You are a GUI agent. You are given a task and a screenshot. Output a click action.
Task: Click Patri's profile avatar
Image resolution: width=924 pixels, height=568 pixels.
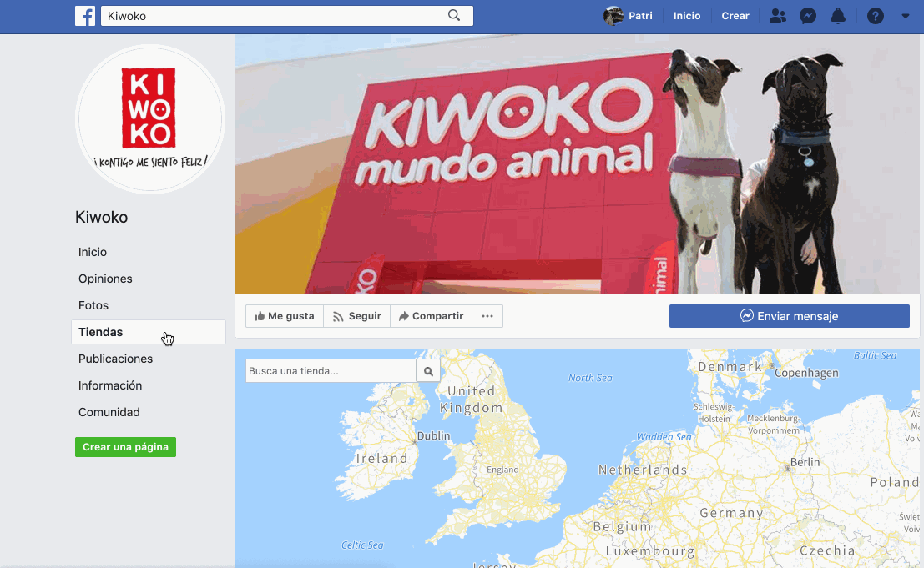coord(613,16)
